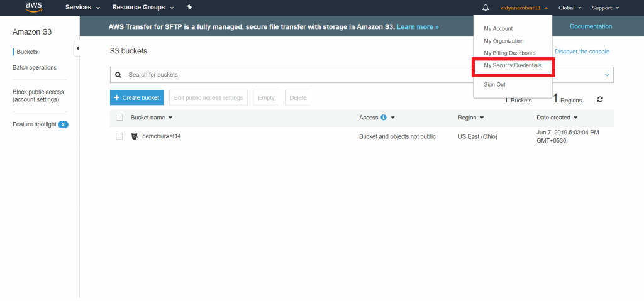The width and height of the screenshot is (644, 301).
Task: Click Discover the console link
Action: coord(582,52)
